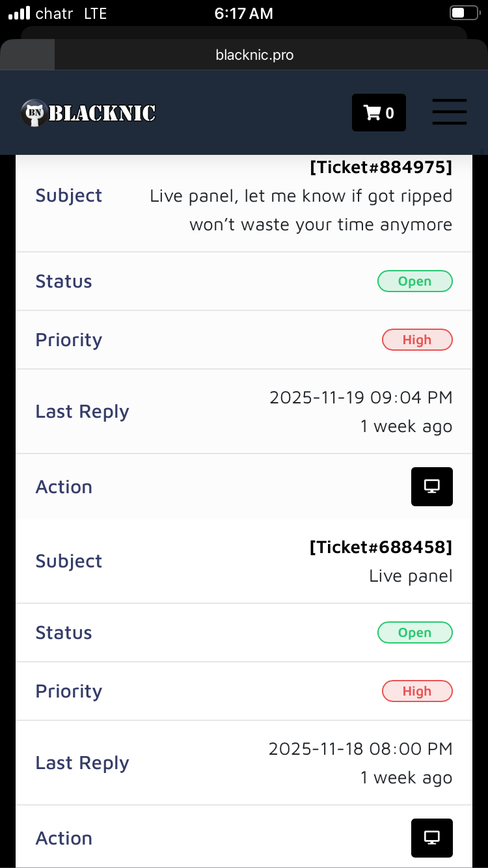Click the Blacknic logo
The height and width of the screenshot is (868, 488).
point(88,113)
